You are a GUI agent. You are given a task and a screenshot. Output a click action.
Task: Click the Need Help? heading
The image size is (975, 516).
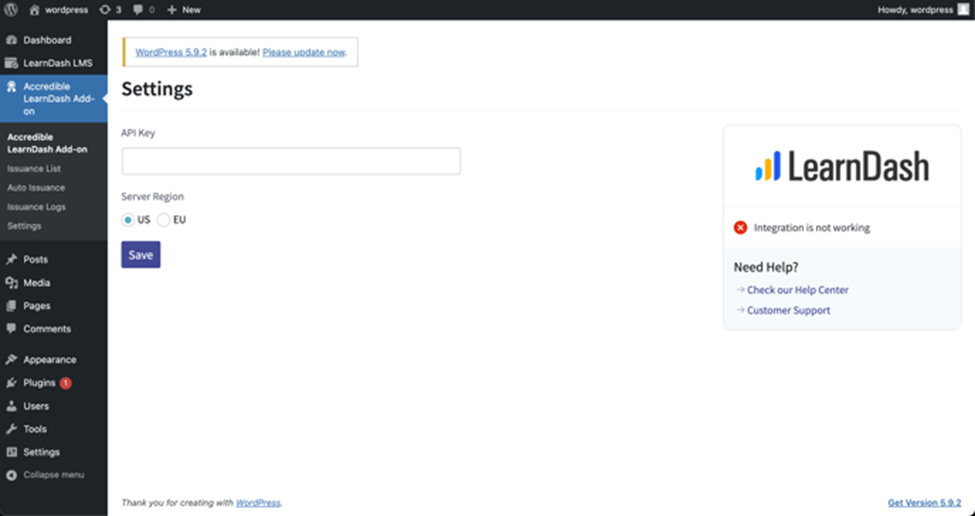pos(766,267)
